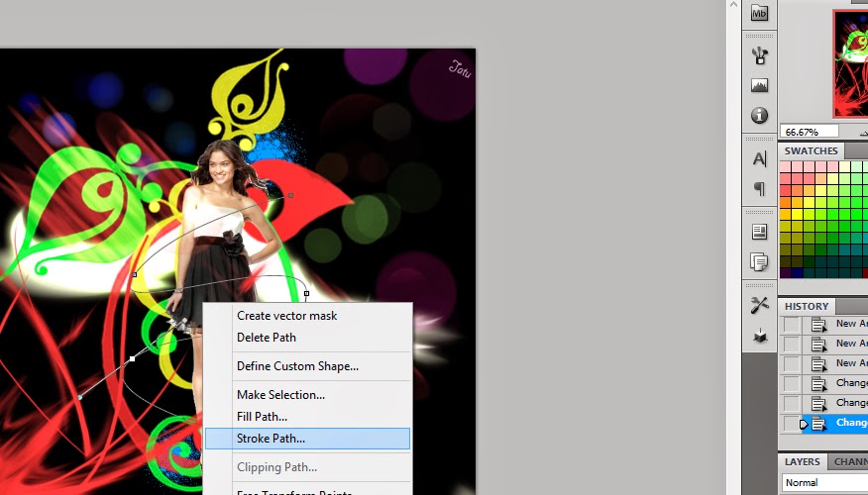
Task: Open the single-page panel icon below Paragraph
Action: (x=759, y=232)
